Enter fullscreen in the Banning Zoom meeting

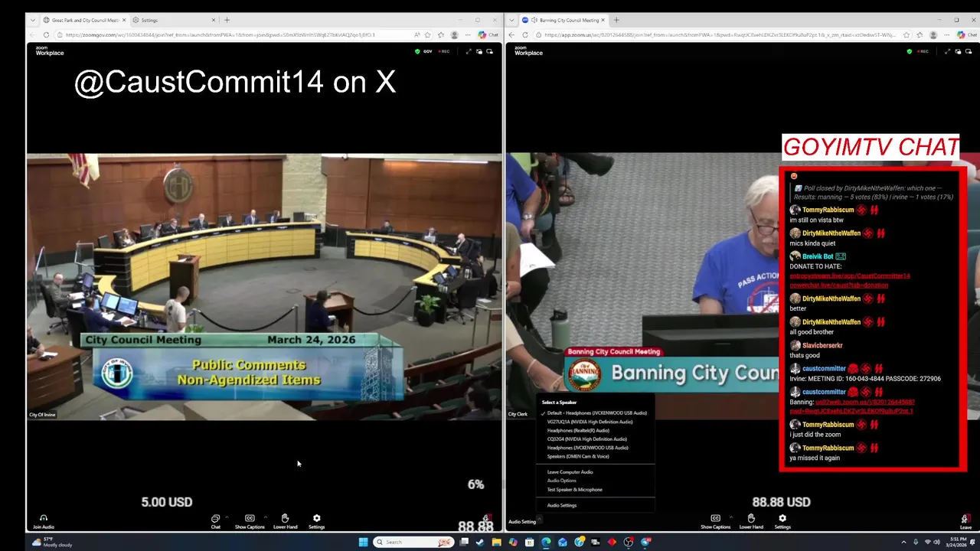click(x=947, y=51)
